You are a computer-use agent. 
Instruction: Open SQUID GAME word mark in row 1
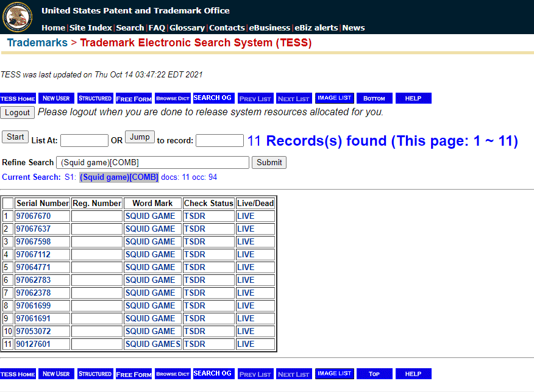150,216
